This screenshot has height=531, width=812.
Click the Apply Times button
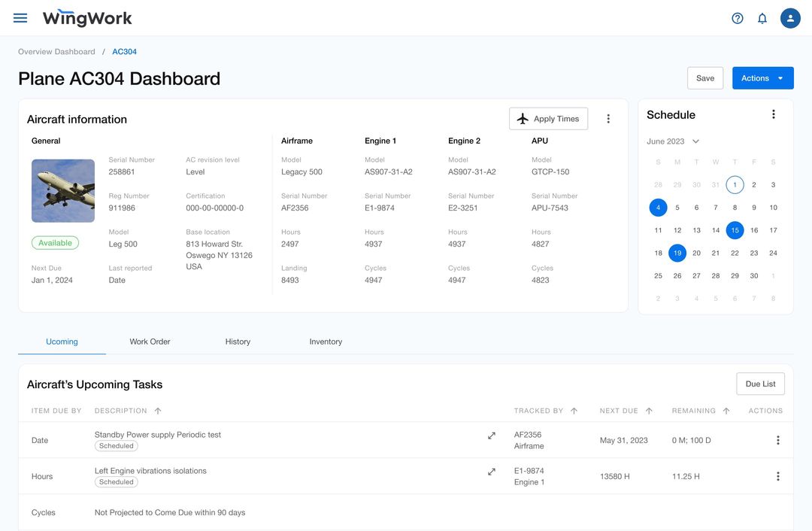click(548, 119)
